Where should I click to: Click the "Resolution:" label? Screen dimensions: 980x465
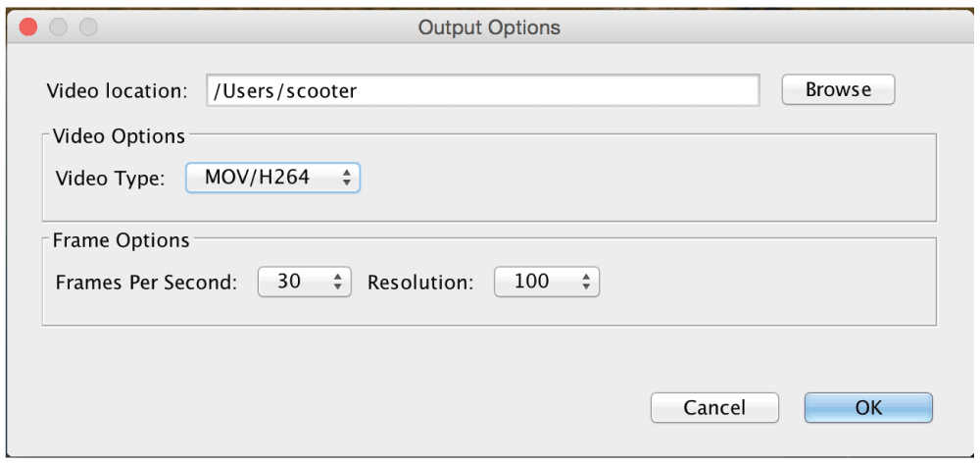pyautogui.click(x=420, y=283)
